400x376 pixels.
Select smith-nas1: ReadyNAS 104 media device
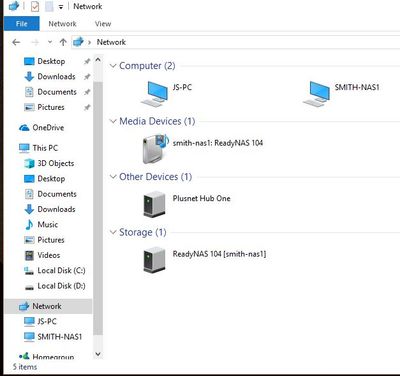coord(155,149)
